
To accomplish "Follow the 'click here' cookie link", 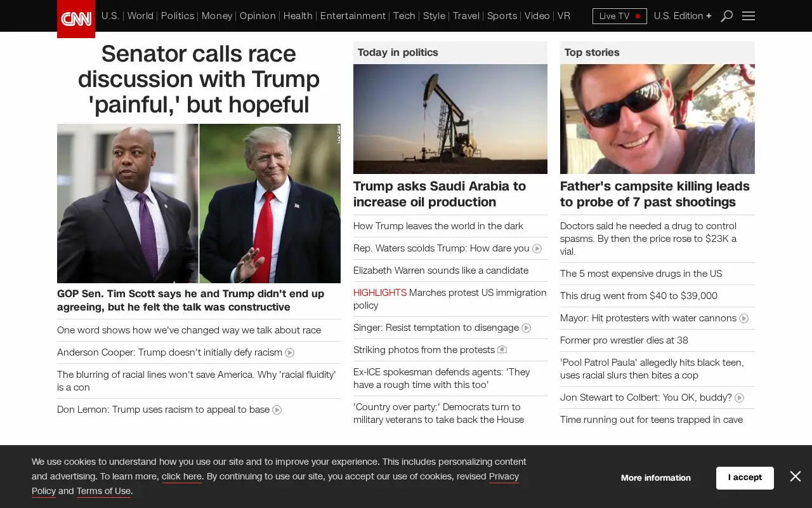I will coord(181,476).
